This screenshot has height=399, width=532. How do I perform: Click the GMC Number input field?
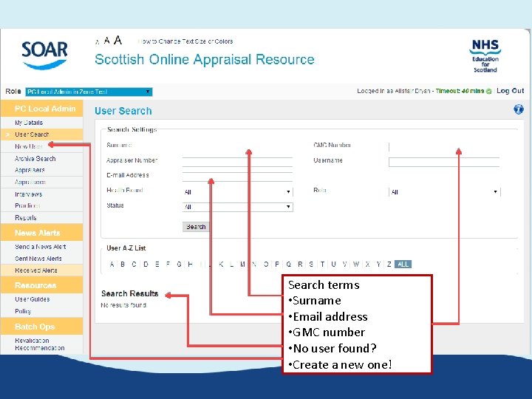pyautogui.click(x=444, y=146)
